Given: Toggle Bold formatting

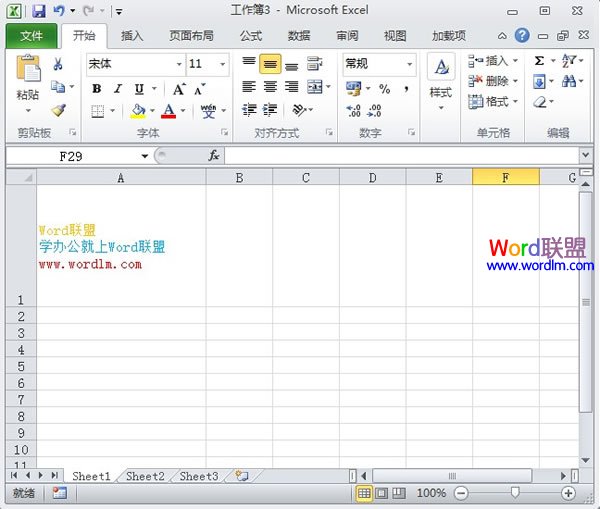Looking at the screenshot, I should point(97,89).
